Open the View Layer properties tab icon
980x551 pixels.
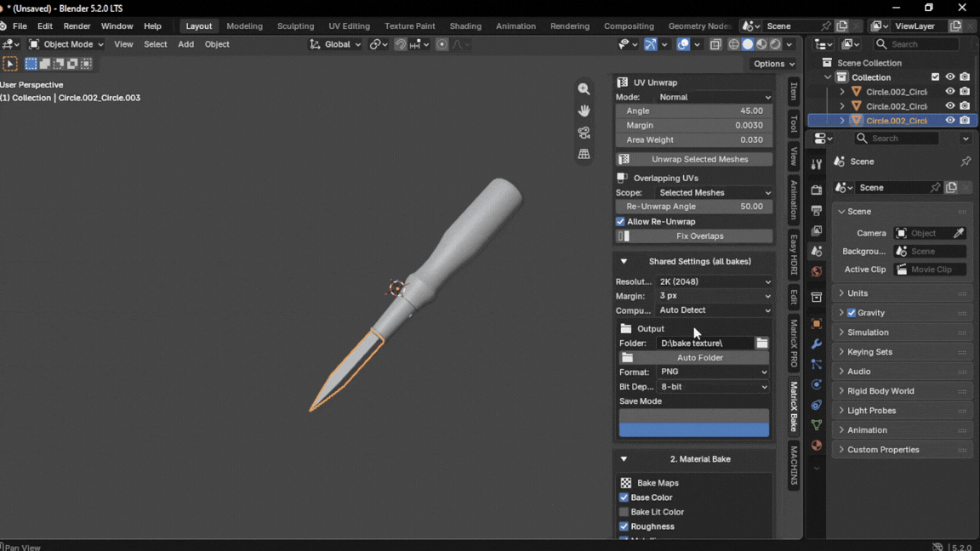817,230
